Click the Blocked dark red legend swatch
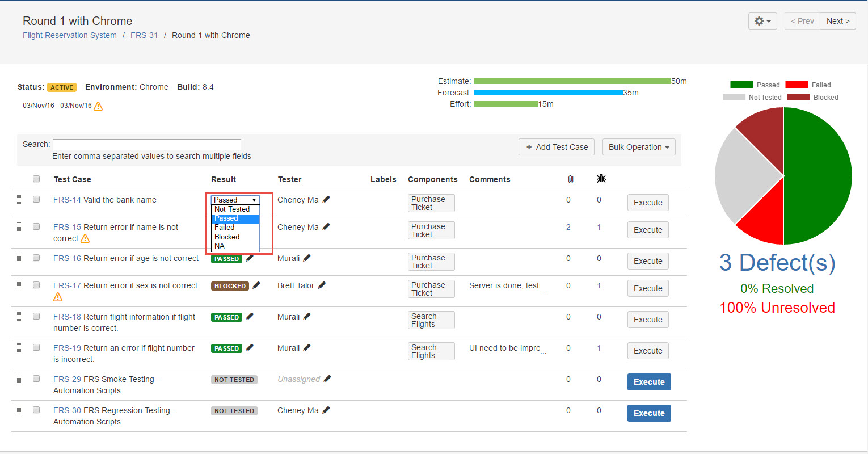The width and height of the screenshot is (868, 454). [799, 97]
